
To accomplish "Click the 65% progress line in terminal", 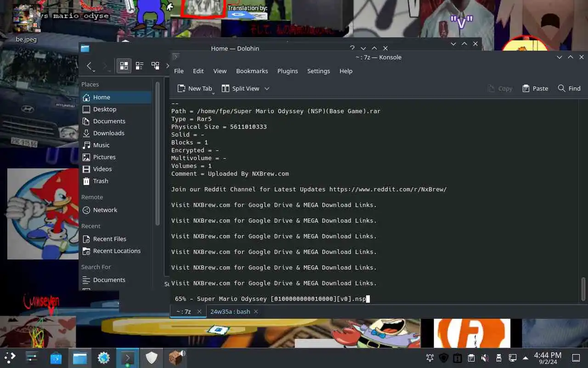I will tap(270, 299).
